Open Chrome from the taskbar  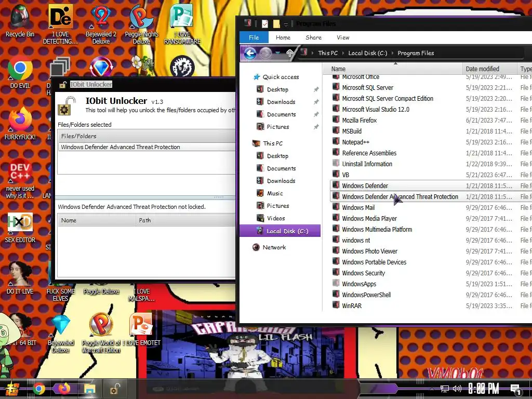[38, 389]
